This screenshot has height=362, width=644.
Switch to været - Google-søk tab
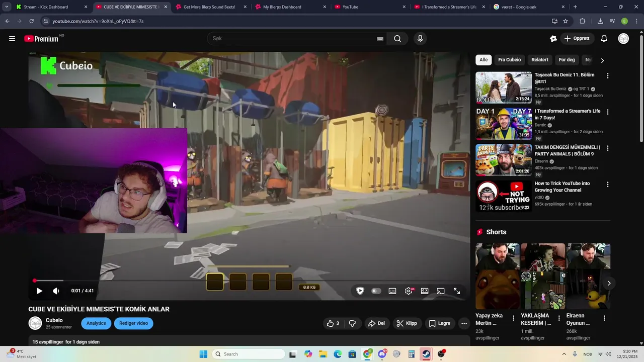pos(529,7)
